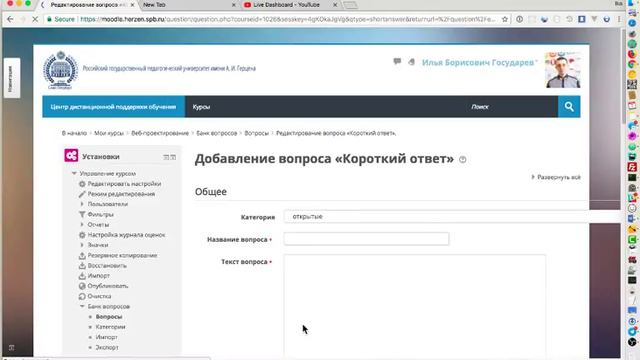
Task: Close the New Tab browser tab
Action: (x=234, y=5)
